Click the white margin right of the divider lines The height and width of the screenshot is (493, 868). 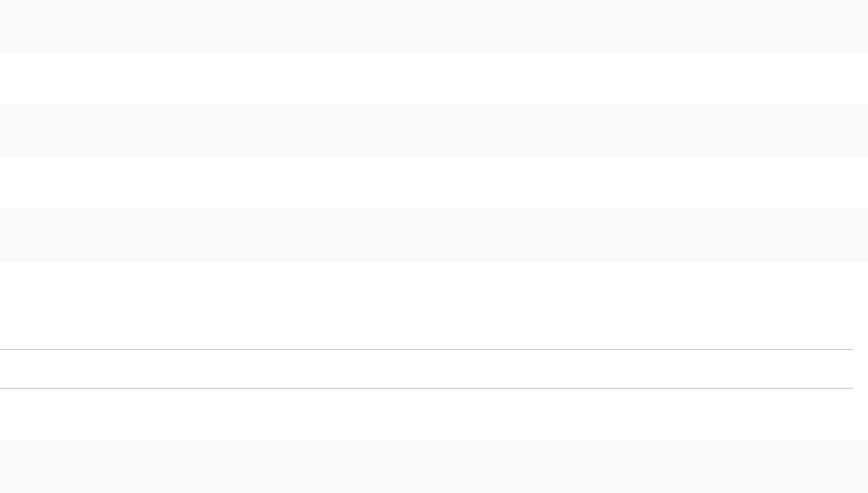860,369
